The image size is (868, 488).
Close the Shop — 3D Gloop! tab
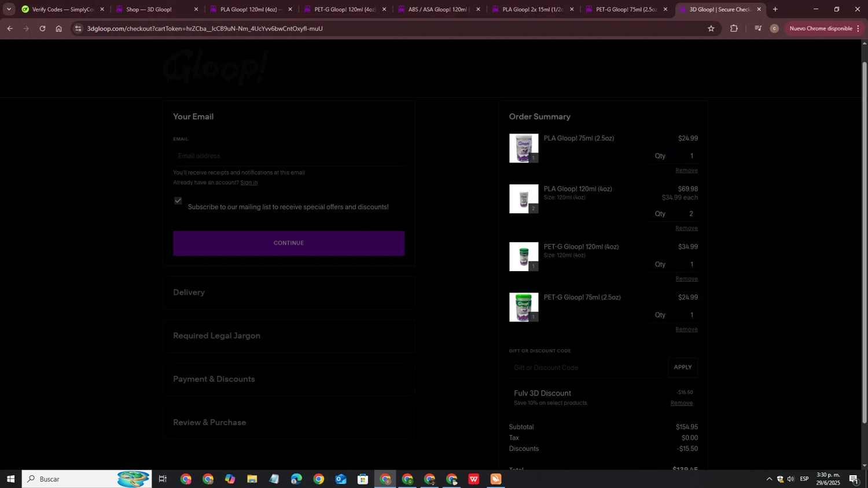click(196, 9)
